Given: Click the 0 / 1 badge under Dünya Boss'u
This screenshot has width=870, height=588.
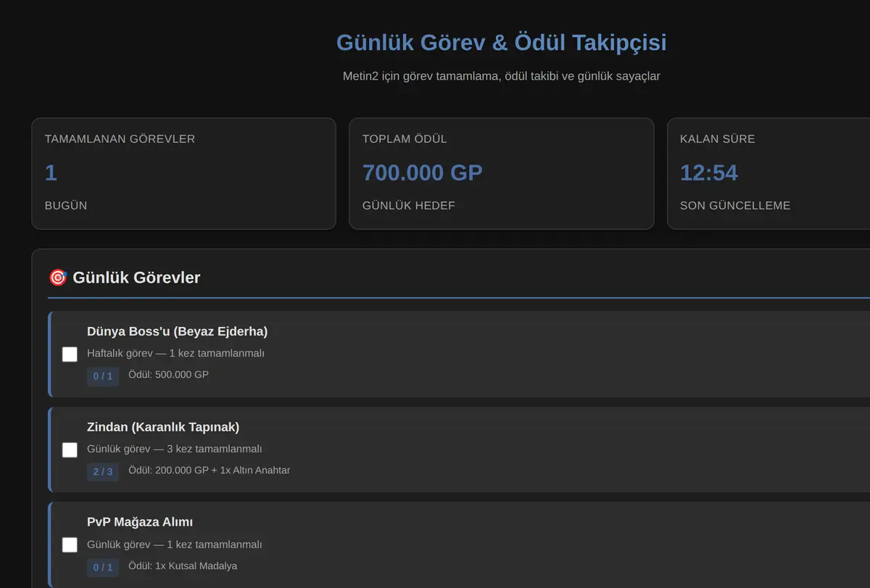Looking at the screenshot, I should pyautogui.click(x=103, y=376).
